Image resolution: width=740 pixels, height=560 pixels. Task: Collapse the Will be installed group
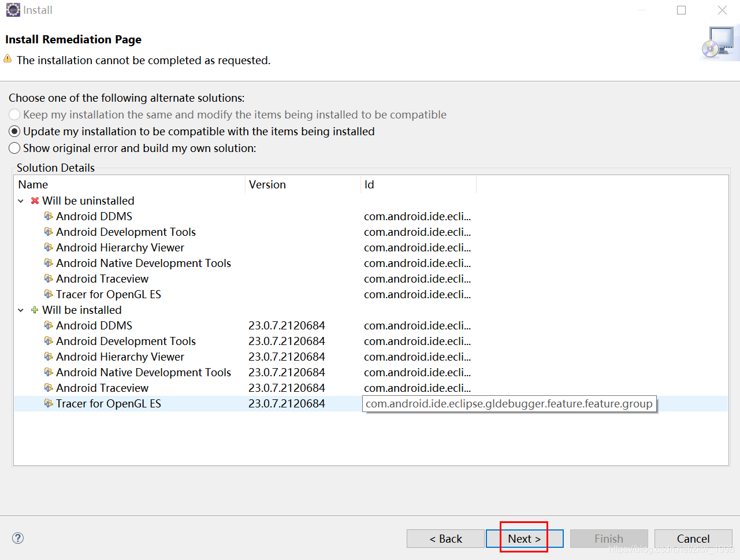pyautogui.click(x=21, y=310)
